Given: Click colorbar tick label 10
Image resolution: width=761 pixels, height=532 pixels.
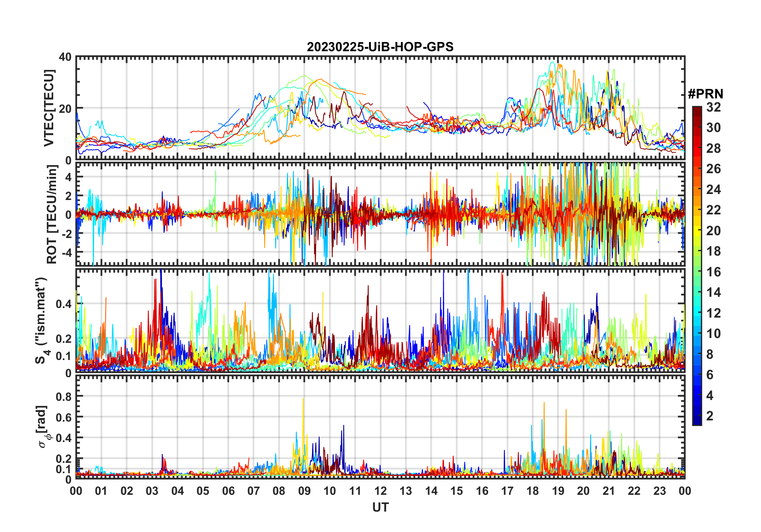Looking at the screenshot, I should tap(713, 334).
